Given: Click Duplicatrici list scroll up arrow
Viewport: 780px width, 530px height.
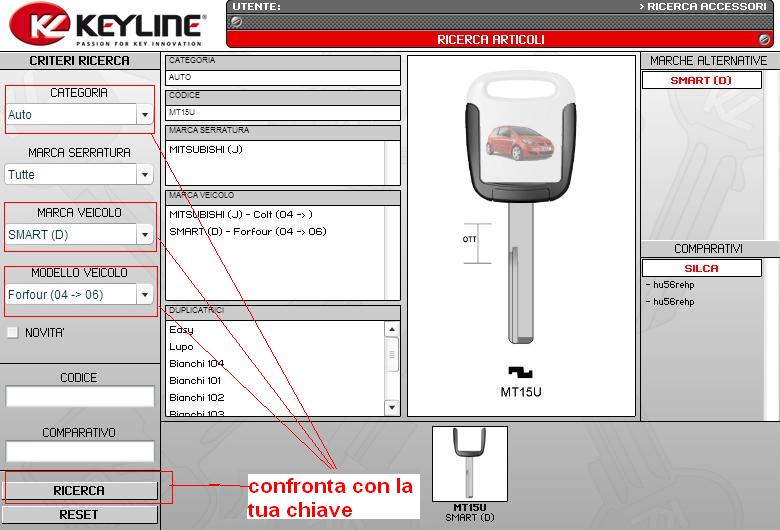Looking at the screenshot, I should [392, 329].
